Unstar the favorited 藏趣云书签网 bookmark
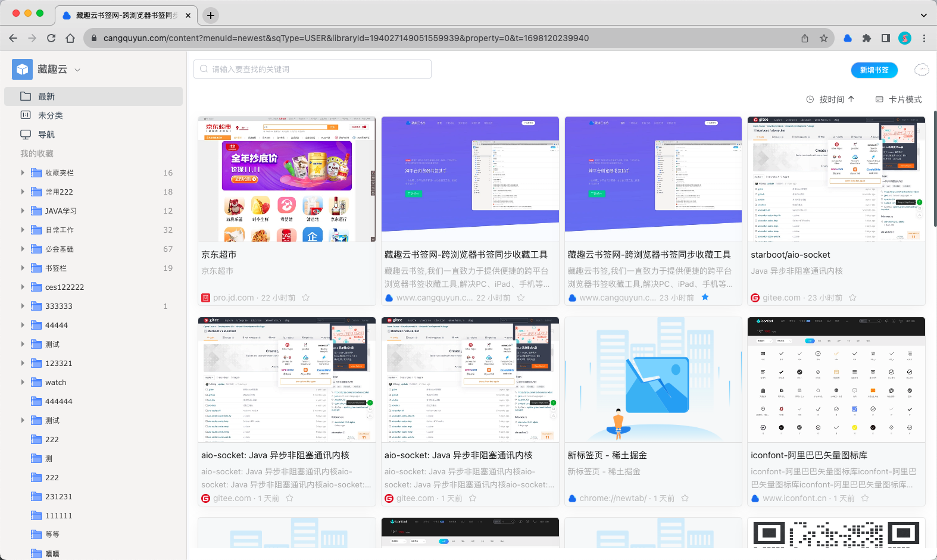Viewport: 937px width, 560px height. pyautogui.click(x=705, y=297)
